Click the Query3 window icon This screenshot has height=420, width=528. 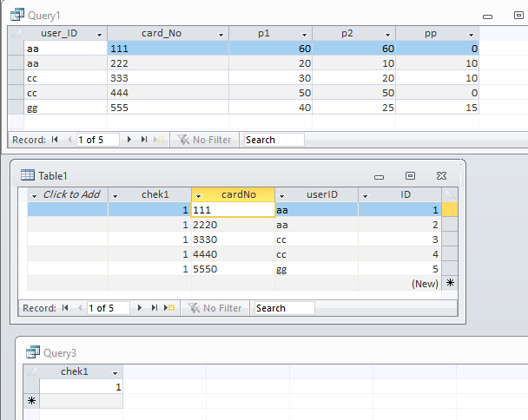tap(33, 352)
